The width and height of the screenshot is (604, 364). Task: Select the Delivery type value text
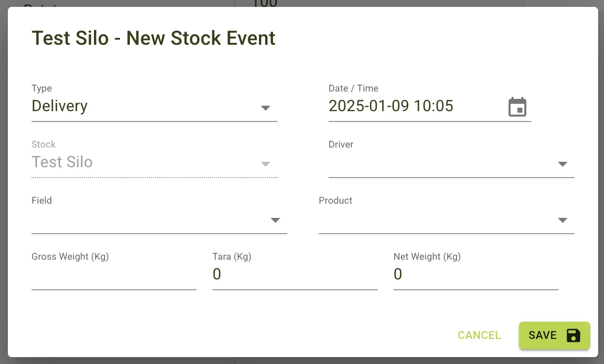pos(60,106)
